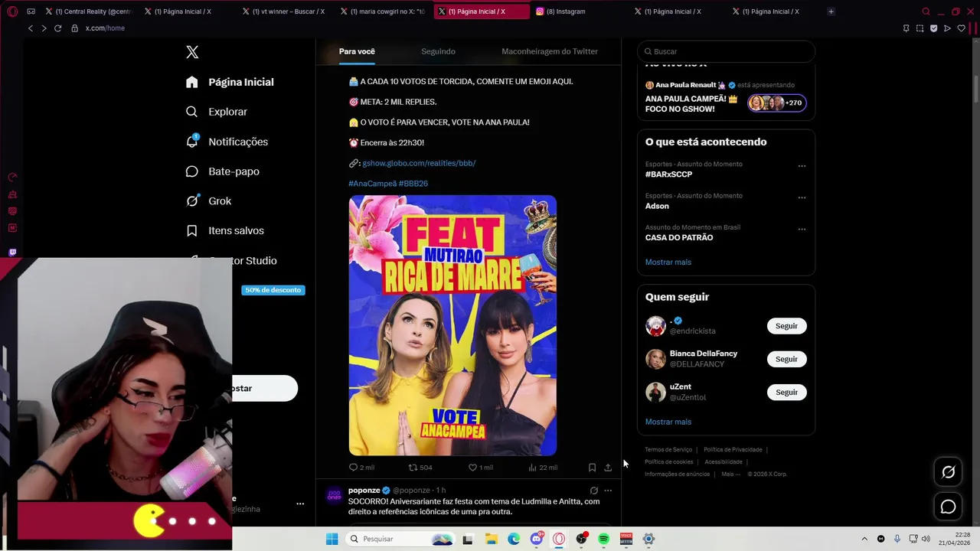This screenshot has width=980, height=551.
Task: Switch to the maria cowgirl browser tab
Action: tap(382, 11)
